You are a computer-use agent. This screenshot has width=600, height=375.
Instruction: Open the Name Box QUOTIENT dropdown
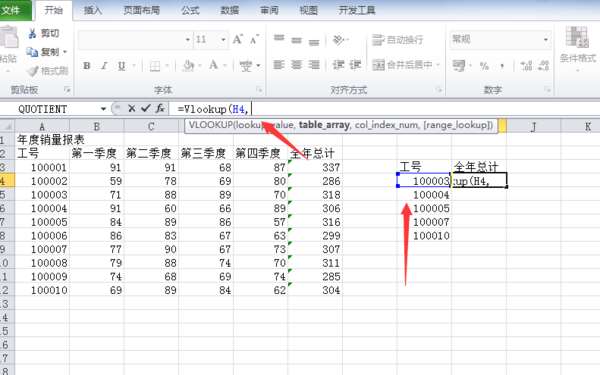click(103, 109)
